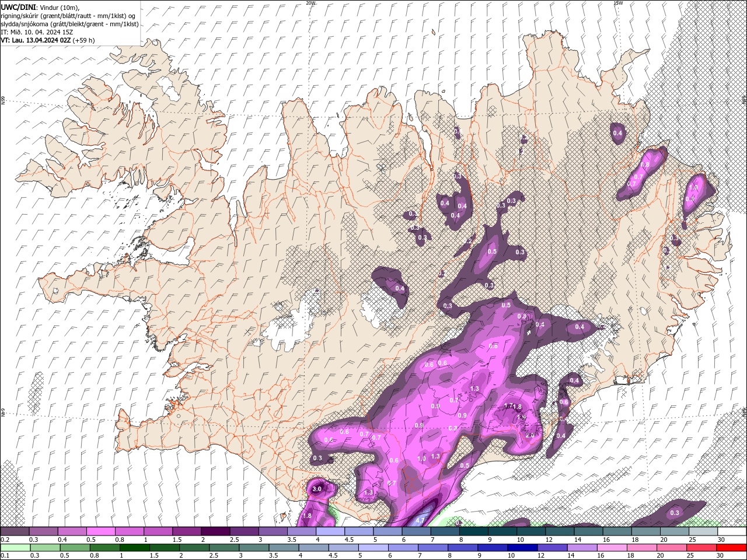Click the purple swatch starting at 0.2 in the upper legend row
Image resolution: width=747 pixels, height=560 pixels.
pyautogui.click(x=15, y=531)
